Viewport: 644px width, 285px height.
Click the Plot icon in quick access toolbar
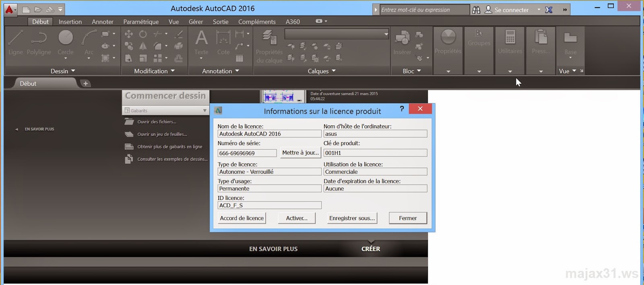coord(50,9)
